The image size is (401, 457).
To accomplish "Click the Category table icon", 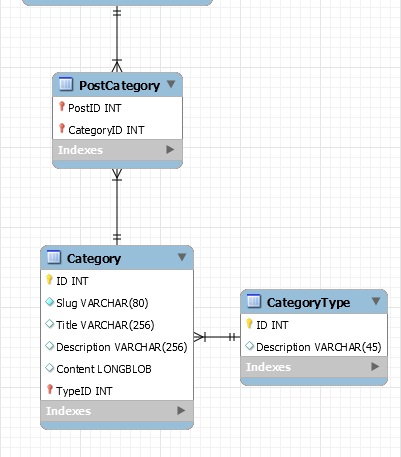I will [54, 257].
